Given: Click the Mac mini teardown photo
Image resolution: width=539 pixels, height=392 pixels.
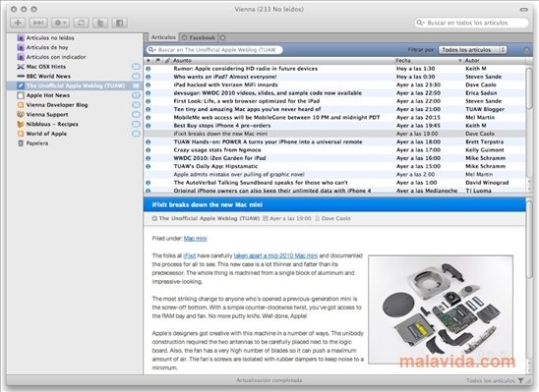Looking at the screenshot, I should tap(441, 308).
